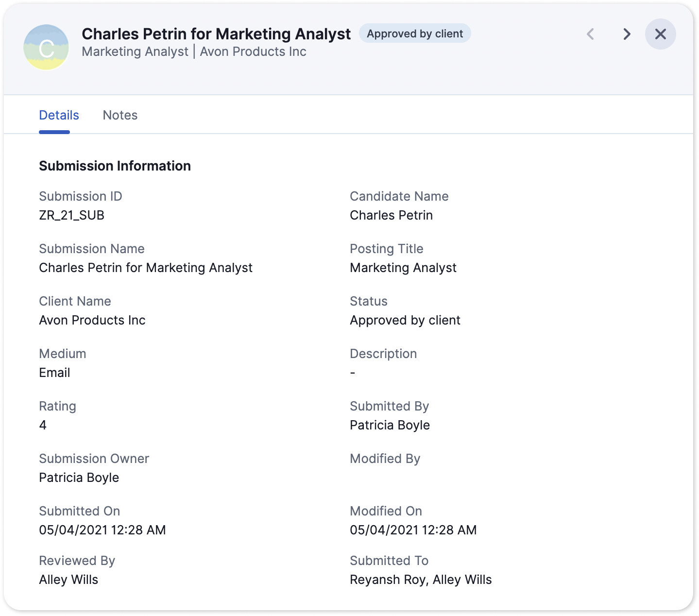The image size is (699, 616).
Task: Click Submitted To value Reyansh Roy, Alley Wills
Action: [421, 580]
